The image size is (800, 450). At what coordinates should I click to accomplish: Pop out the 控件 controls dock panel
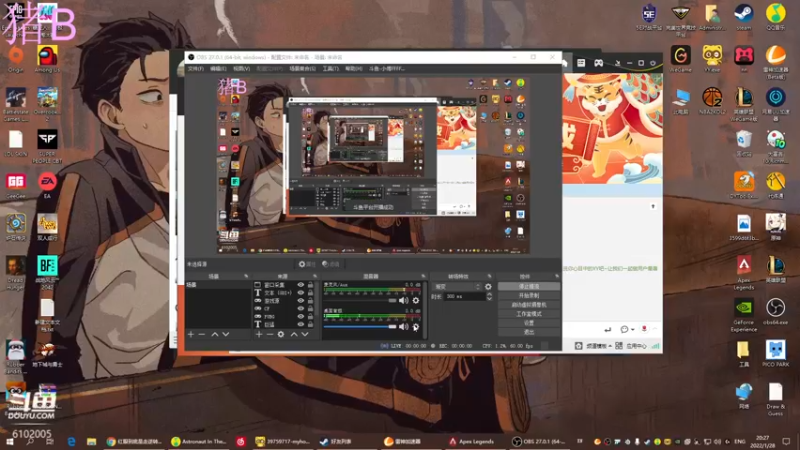coord(557,276)
